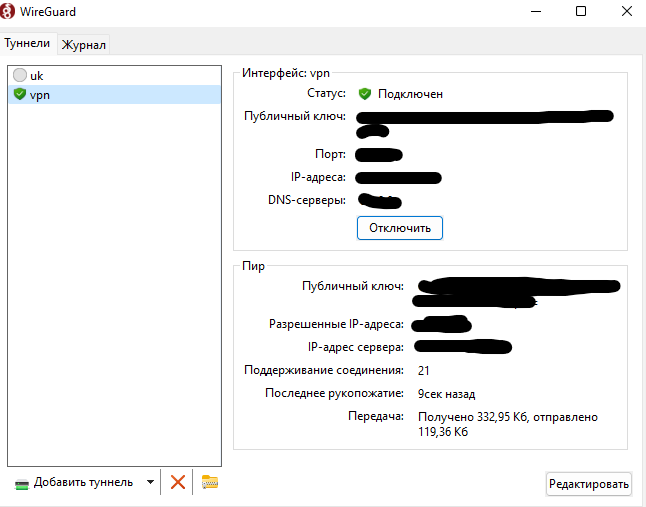Select the vpn tunnel row
Image resolution: width=646 pixels, height=507 pixels.
pos(115,94)
